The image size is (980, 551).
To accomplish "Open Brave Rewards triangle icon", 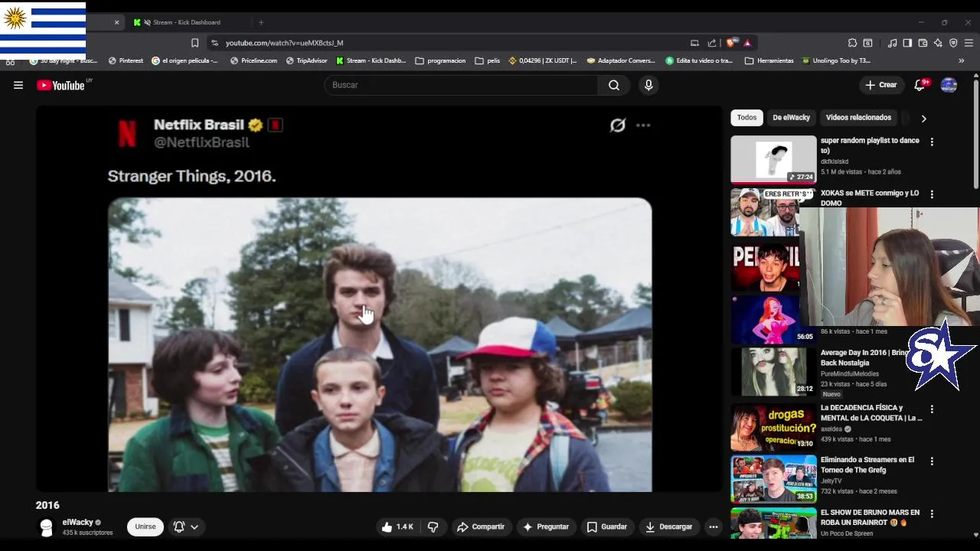I will [x=747, y=43].
